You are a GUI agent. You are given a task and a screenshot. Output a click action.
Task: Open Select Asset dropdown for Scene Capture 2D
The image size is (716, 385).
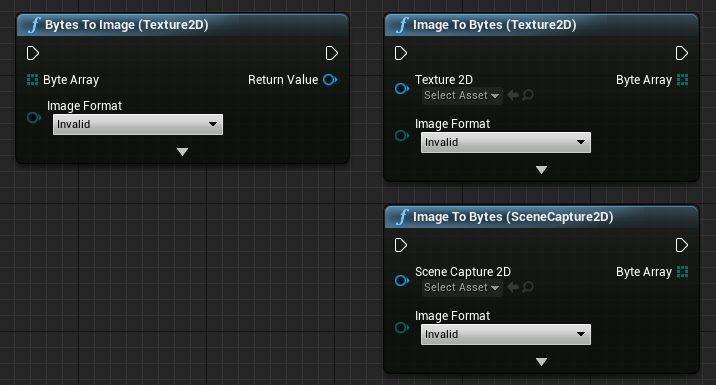click(462, 288)
